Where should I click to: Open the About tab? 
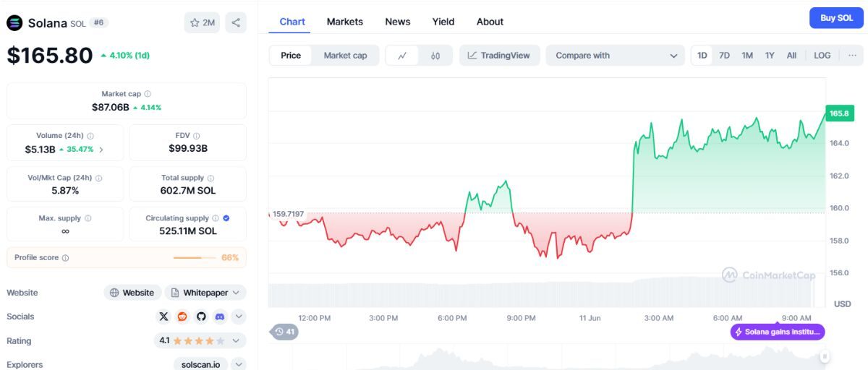[490, 22]
